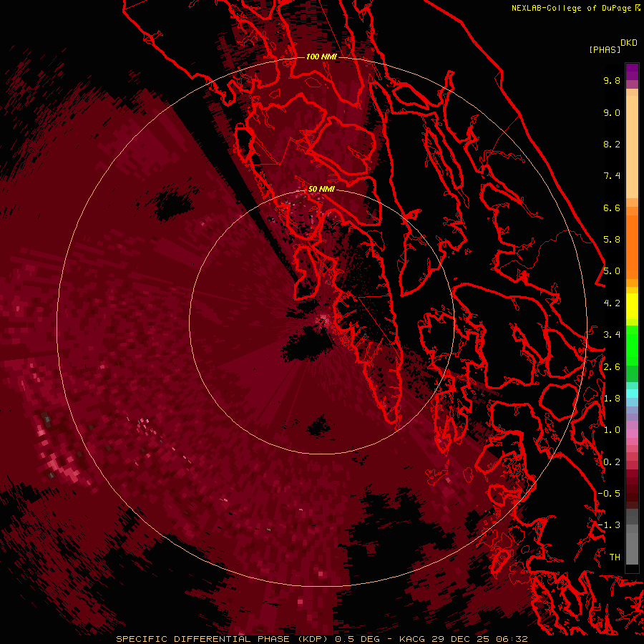The height and width of the screenshot is (644, 644).
Task: Click the 3.4 value on the color scale
Action: tap(612, 335)
